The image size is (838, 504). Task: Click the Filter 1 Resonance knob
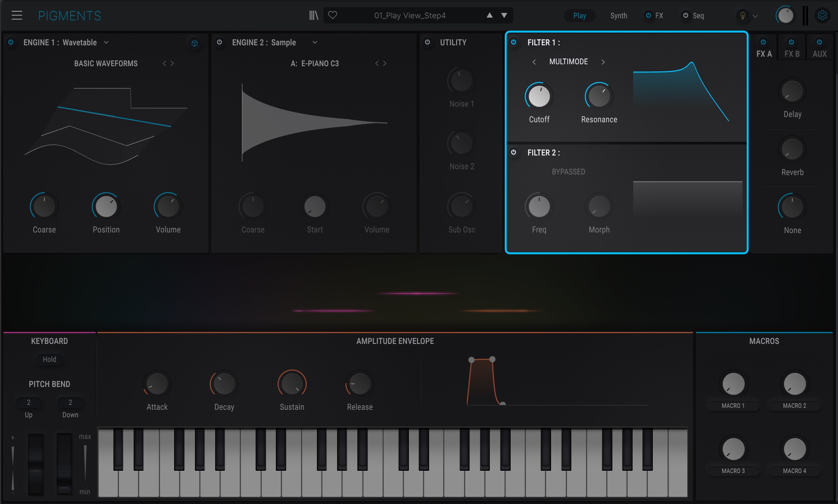pos(599,96)
